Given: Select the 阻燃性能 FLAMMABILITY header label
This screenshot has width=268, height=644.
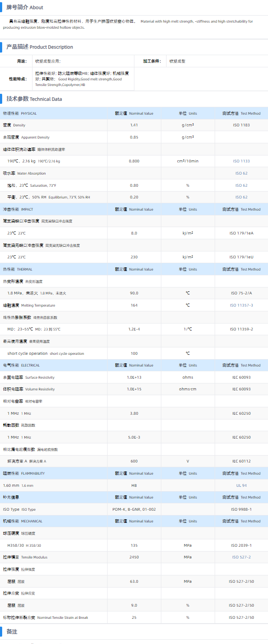Looking at the screenshot, I should 24,473.
